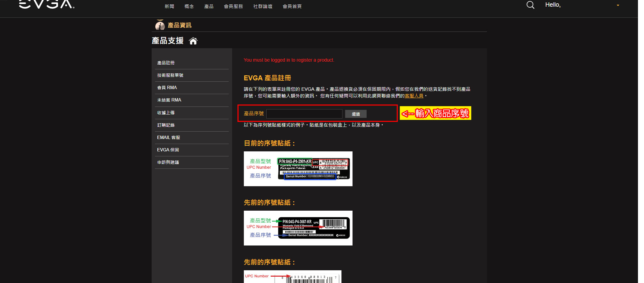This screenshot has width=644, height=283.
Task: Click the red 'You must be logged in' message
Action: click(x=289, y=60)
